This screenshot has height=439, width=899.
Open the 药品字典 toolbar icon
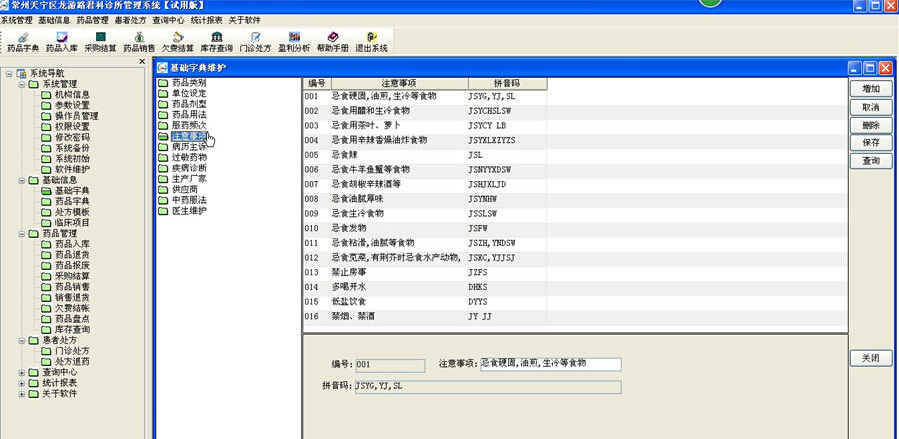pos(23,42)
